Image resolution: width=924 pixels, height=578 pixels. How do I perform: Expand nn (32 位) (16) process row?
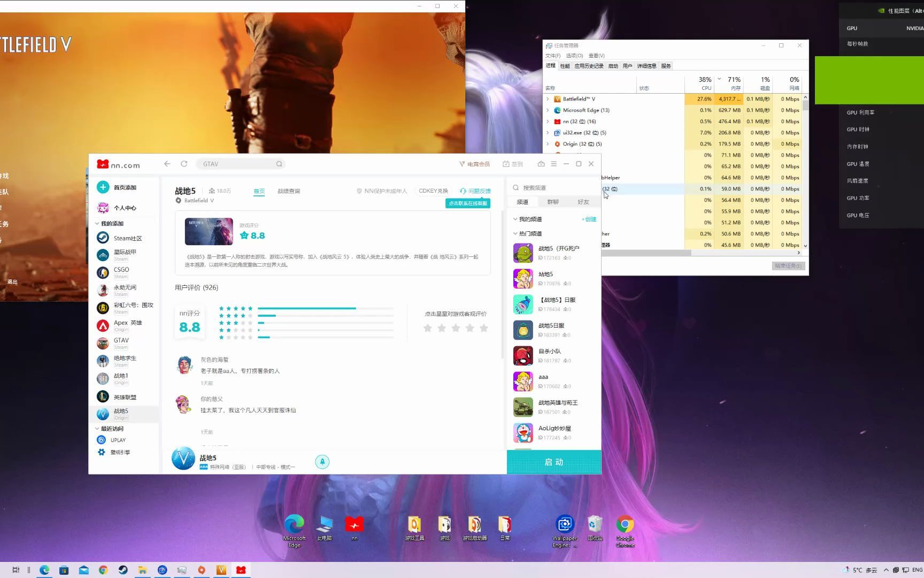[548, 121]
